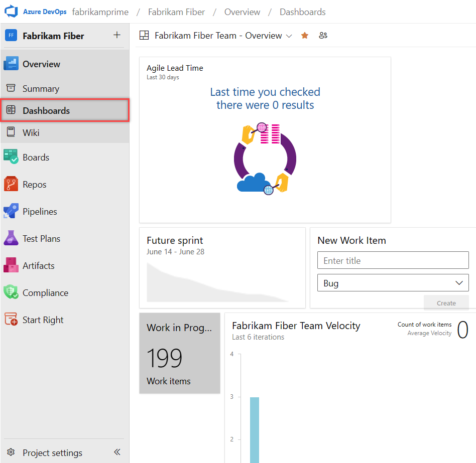Viewport: 476px width, 463px height.
Task: Toggle the favorite star for dashboard
Action: (x=305, y=36)
